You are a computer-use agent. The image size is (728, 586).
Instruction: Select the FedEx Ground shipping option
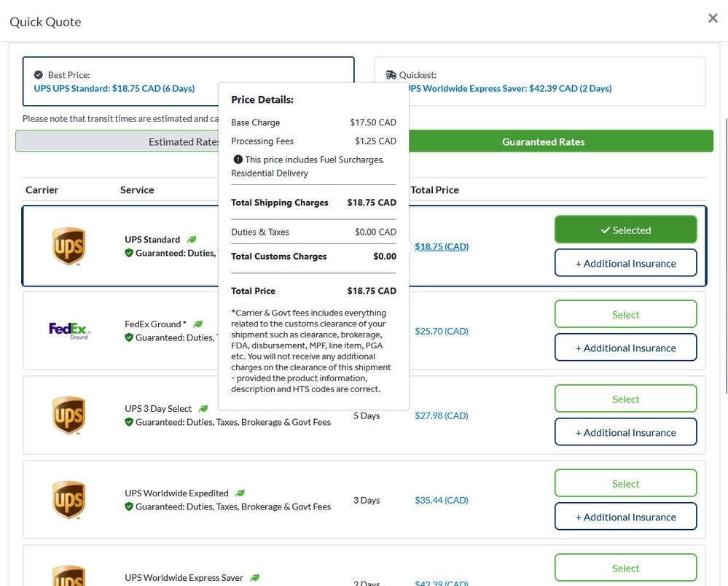point(625,315)
